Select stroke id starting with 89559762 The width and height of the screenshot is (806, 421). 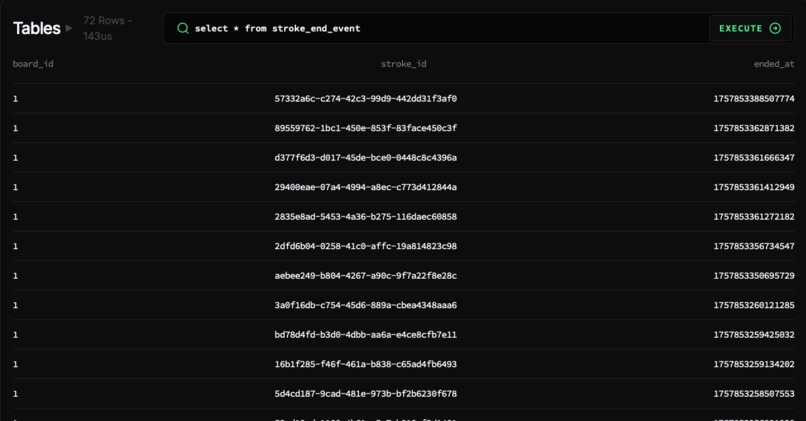coord(365,128)
